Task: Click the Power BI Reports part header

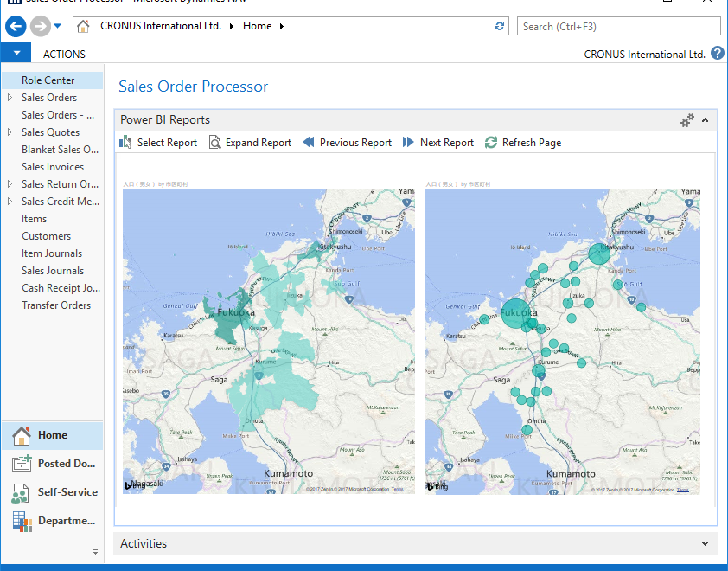Action: 165,120
